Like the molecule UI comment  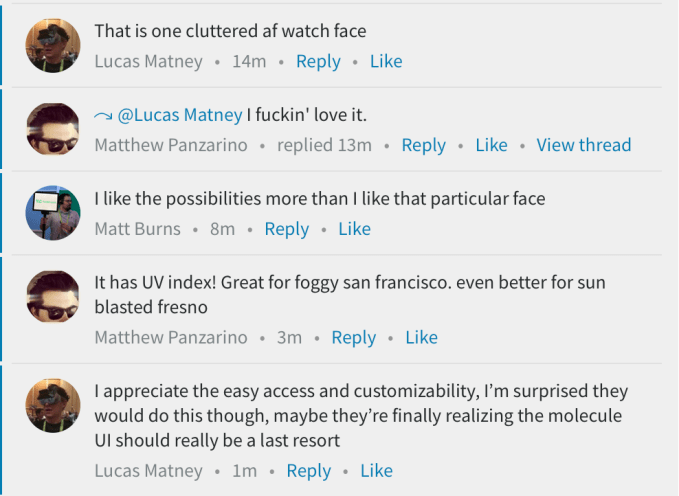coord(376,471)
